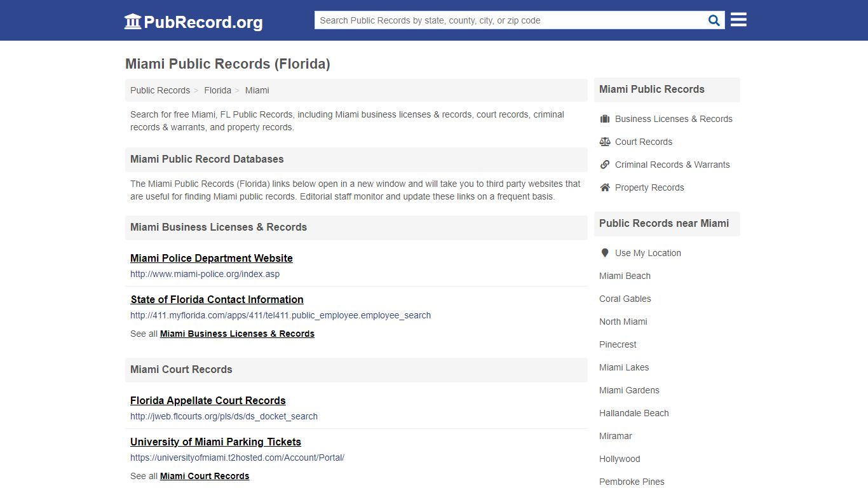Visit the 411.myflorida.com employee search URL

pos(280,315)
